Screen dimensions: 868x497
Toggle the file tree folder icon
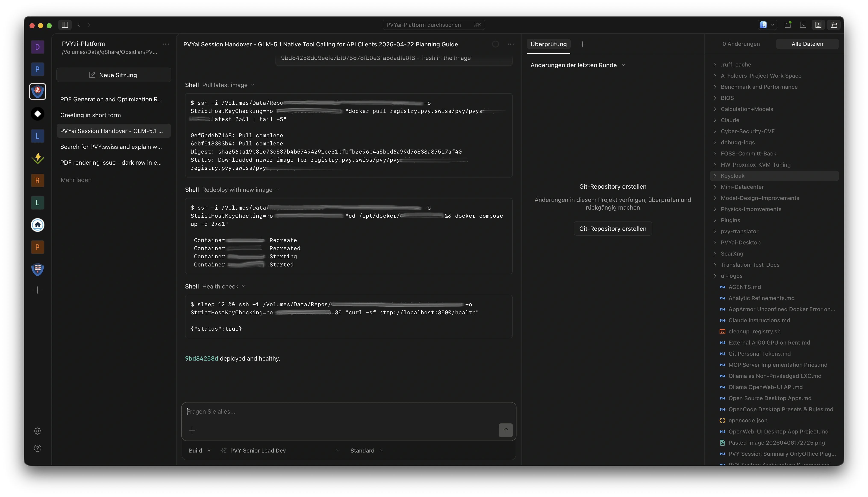click(834, 25)
